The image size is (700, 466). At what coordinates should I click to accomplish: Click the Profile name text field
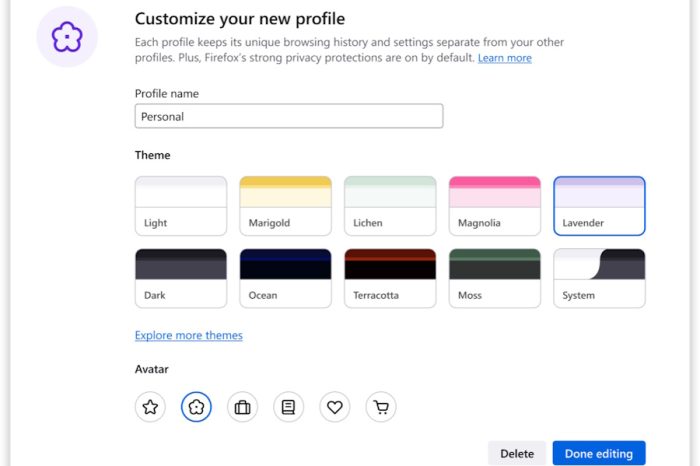(289, 116)
